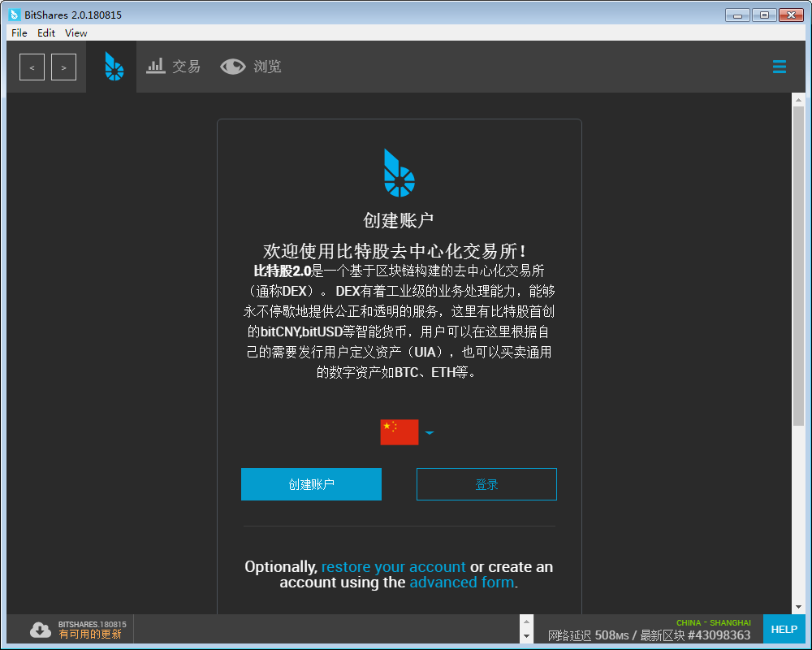Open the 浏览 explore section
The image size is (812, 650).
click(251, 67)
